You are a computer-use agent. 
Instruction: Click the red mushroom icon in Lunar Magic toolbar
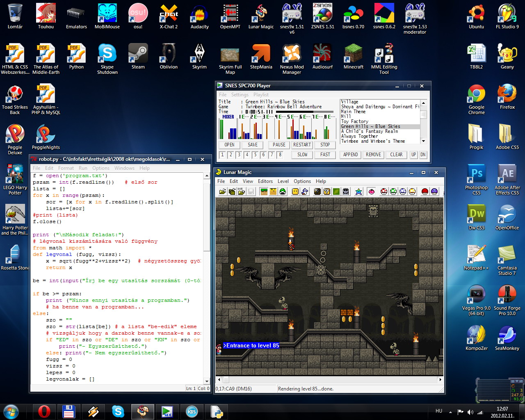point(384,192)
